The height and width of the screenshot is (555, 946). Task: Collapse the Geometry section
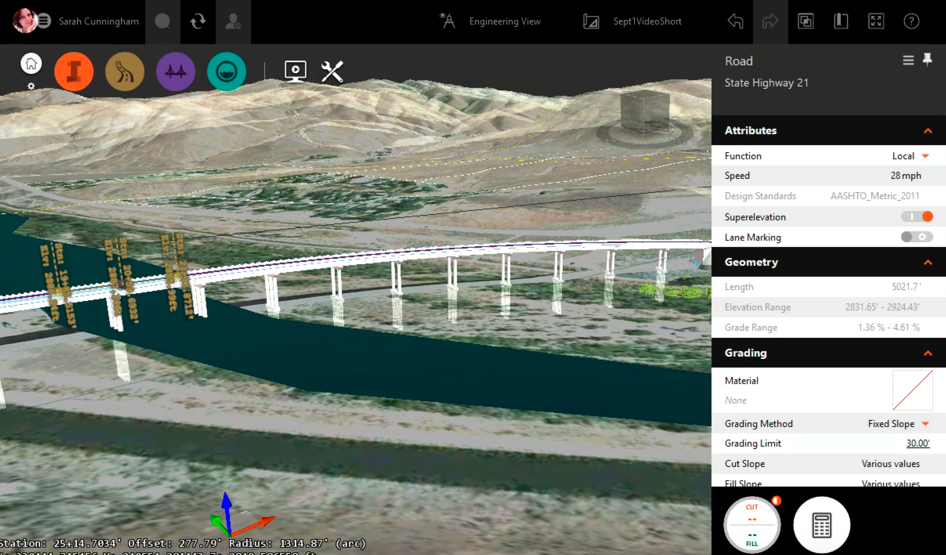coord(927,262)
